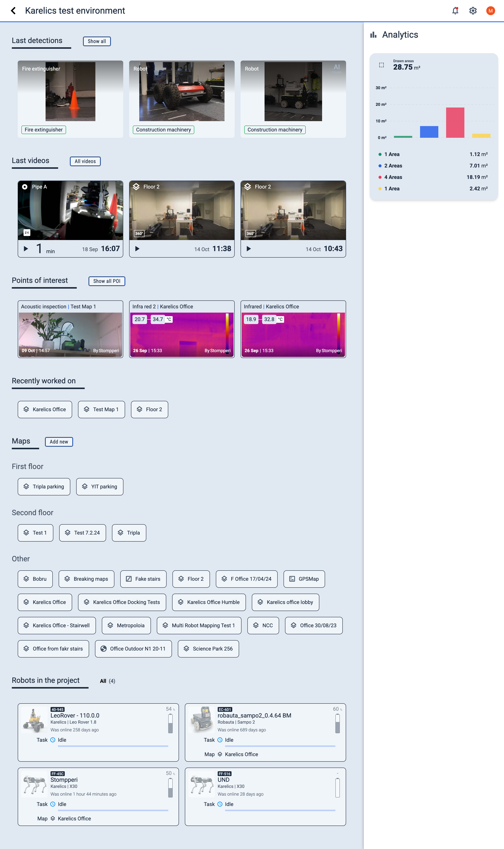Click the All videos button
This screenshot has height=849, width=504.
[x=85, y=161]
